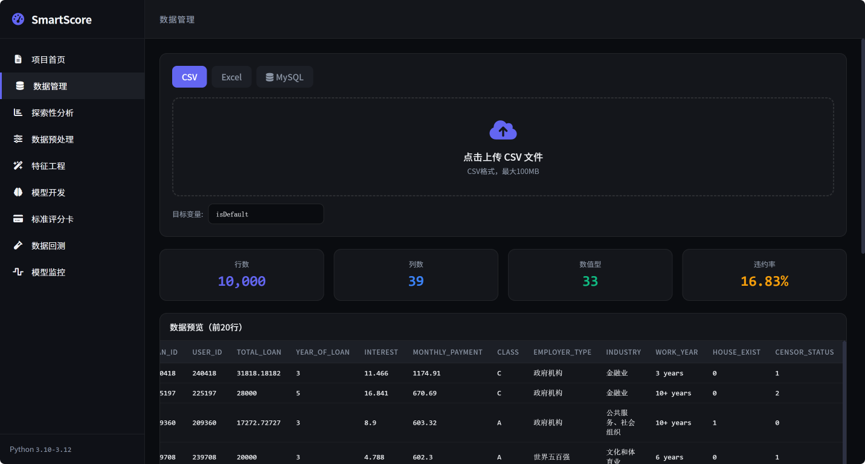Click the 数据管理 database icon
Image resolution: width=865 pixels, height=464 pixels.
tap(20, 86)
